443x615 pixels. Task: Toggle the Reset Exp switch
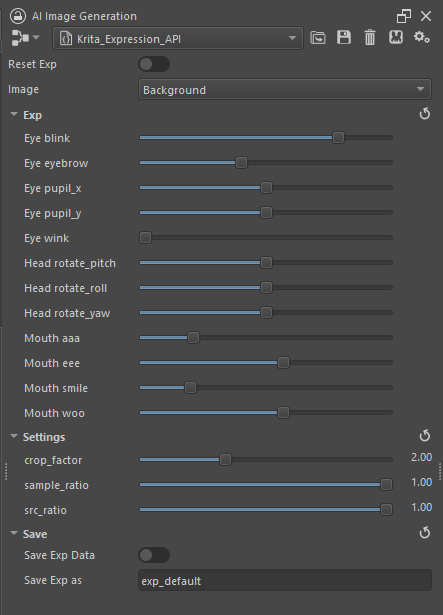pos(154,64)
